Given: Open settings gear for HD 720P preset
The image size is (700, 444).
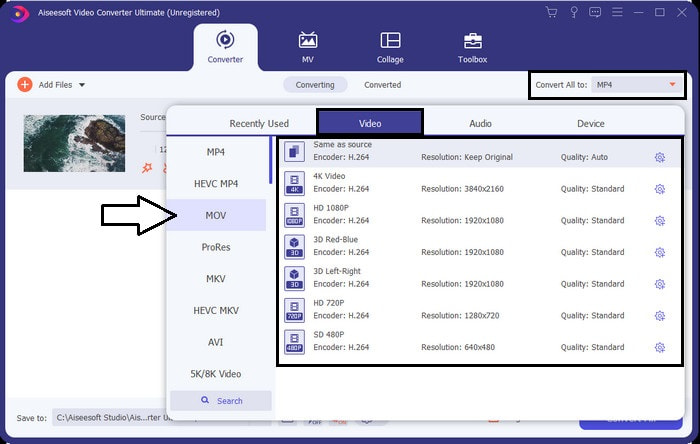Looking at the screenshot, I should tap(660, 316).
